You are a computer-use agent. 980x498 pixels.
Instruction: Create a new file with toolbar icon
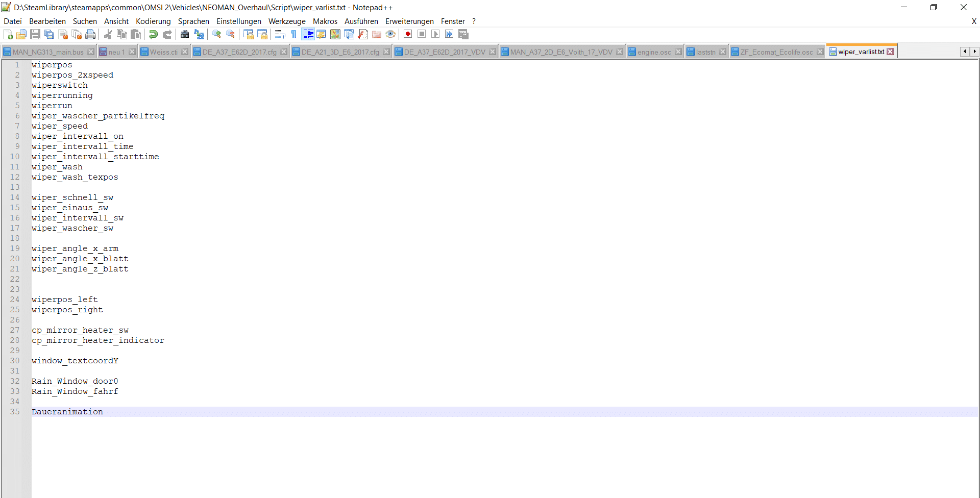click(x=8, y=34)
